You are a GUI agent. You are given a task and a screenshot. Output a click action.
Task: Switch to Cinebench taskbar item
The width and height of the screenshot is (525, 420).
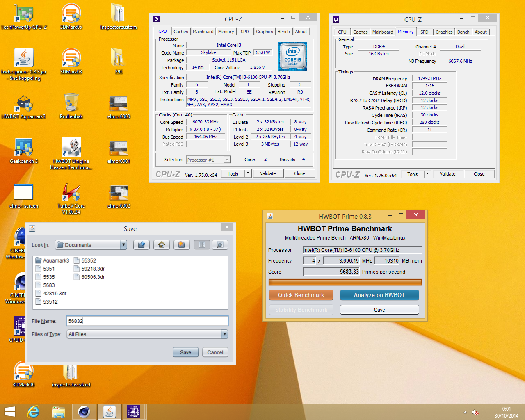pos(84,412)
